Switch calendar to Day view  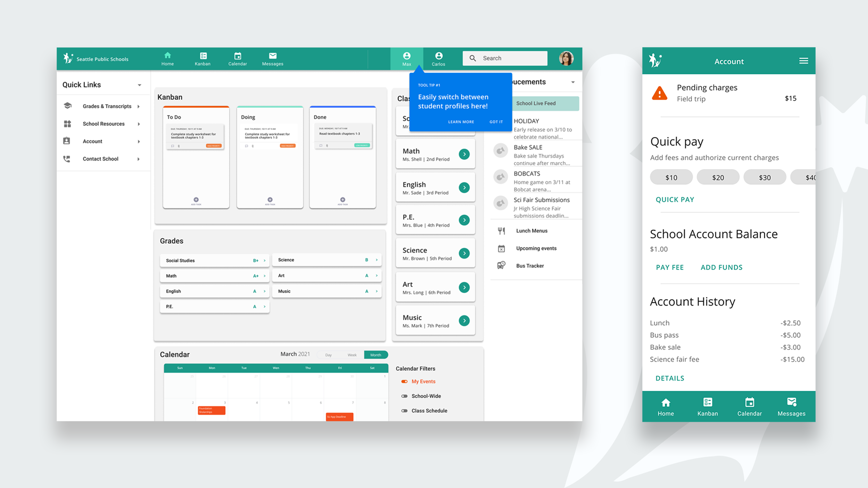click(328, 355)
